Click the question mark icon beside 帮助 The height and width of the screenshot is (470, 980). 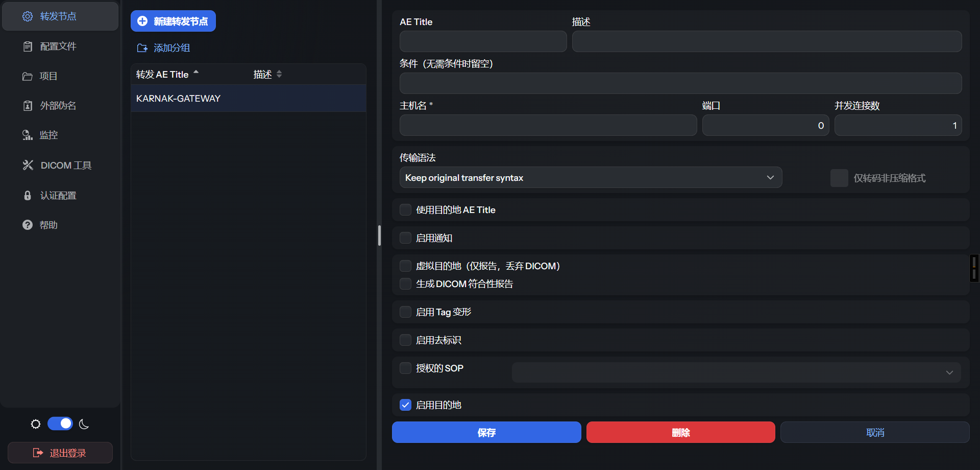coord(28,225)
